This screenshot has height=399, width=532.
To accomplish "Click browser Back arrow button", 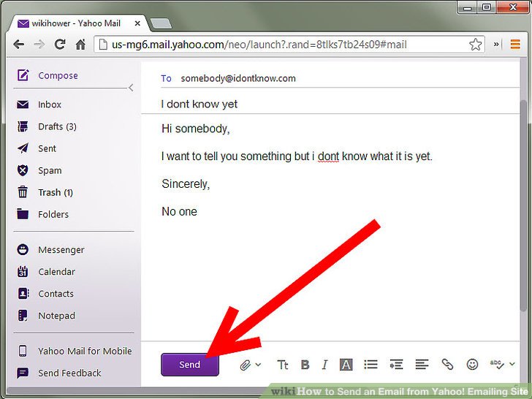I will coord(19,44).
